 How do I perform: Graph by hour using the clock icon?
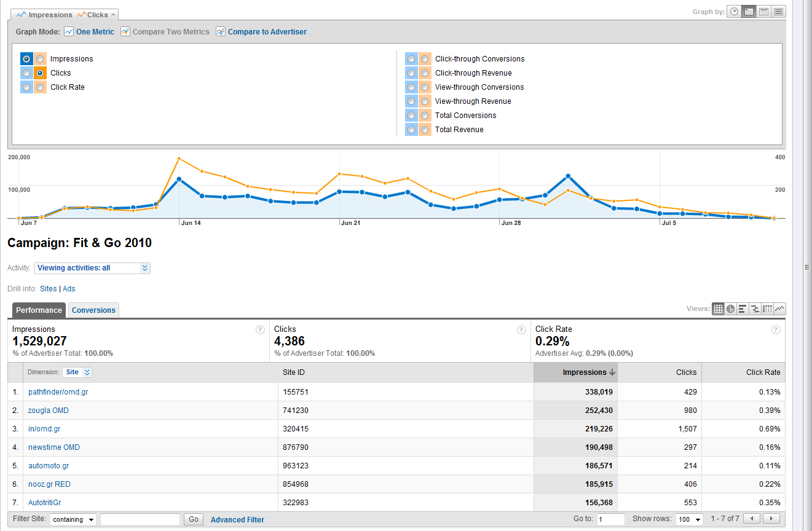pyautogui.click(x=734, y=12)
